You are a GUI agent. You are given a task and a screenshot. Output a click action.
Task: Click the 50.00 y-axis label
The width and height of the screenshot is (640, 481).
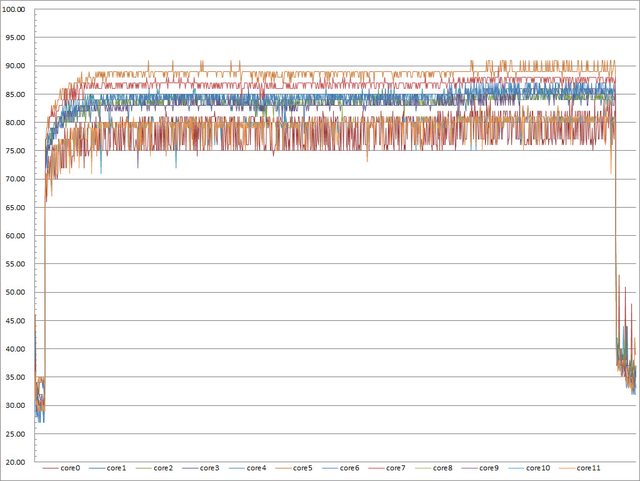[x=19, y=293]
